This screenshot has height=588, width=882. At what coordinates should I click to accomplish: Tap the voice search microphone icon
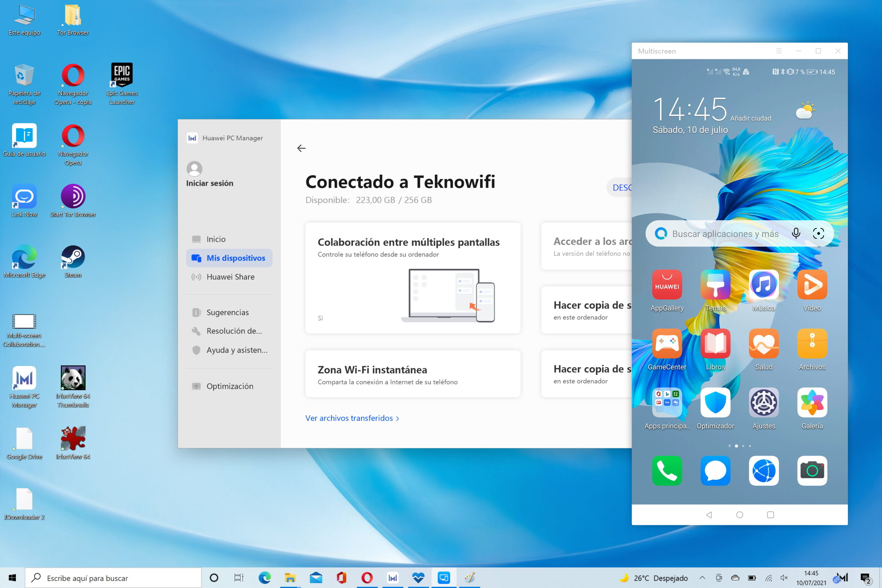coord(796,234)
